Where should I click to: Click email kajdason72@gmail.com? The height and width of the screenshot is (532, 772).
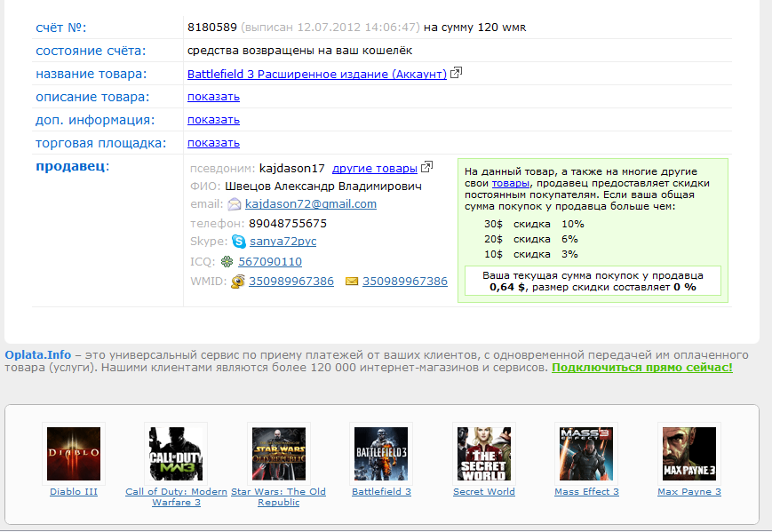tap(311, 203)
